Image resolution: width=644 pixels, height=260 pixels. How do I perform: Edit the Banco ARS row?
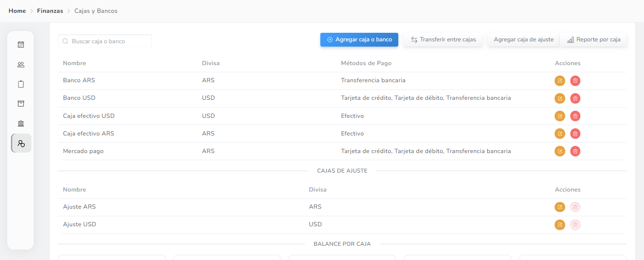(560, 81)
